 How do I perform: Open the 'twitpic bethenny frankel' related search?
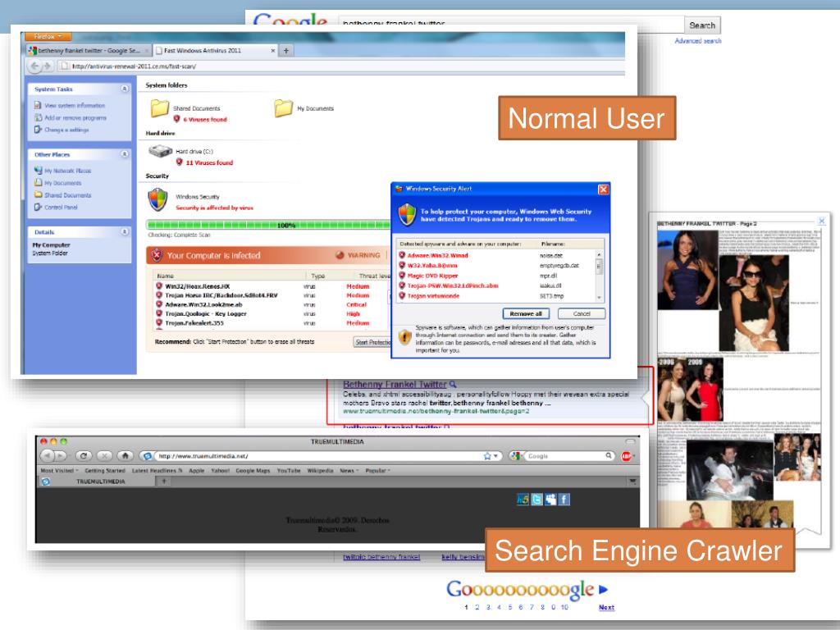381,557
